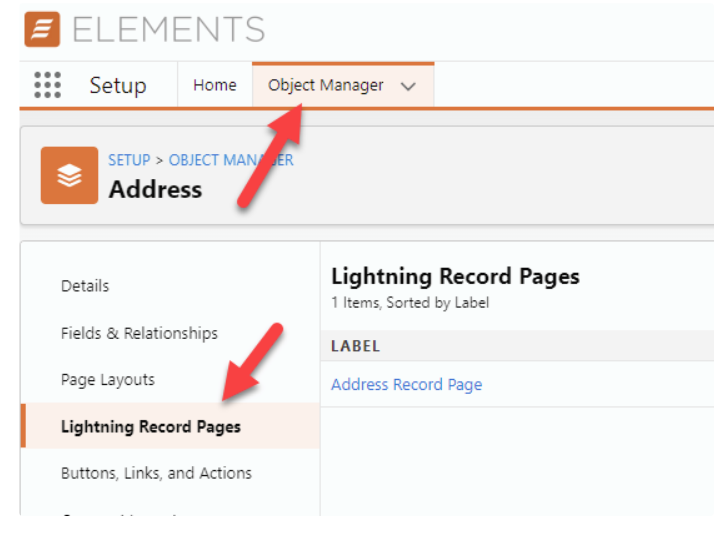Click the Address object title heading
This screenshot has height=533, width=718.
pyautogui.click(x=155, y=189)
